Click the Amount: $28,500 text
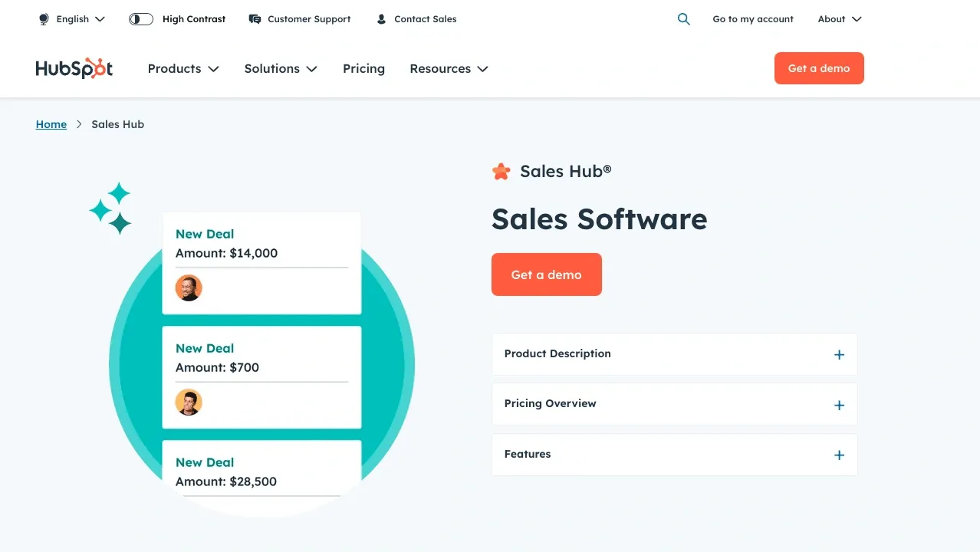Image resolution: width=980 pixels, height=552 pixels. pos(226,481)
